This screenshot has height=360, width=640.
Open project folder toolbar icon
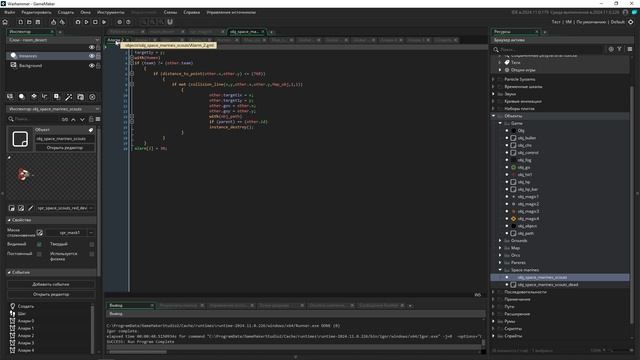pos(29,22)
